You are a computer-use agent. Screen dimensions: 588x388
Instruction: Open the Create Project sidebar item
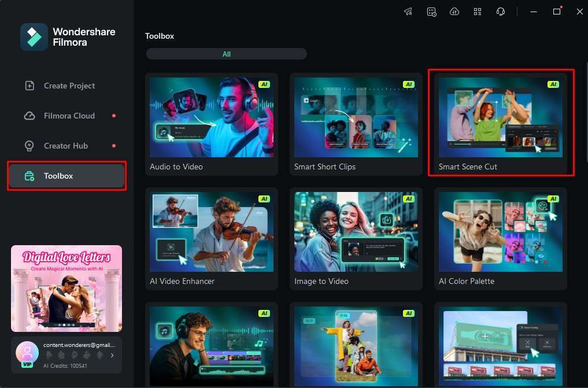click(66, 86)
